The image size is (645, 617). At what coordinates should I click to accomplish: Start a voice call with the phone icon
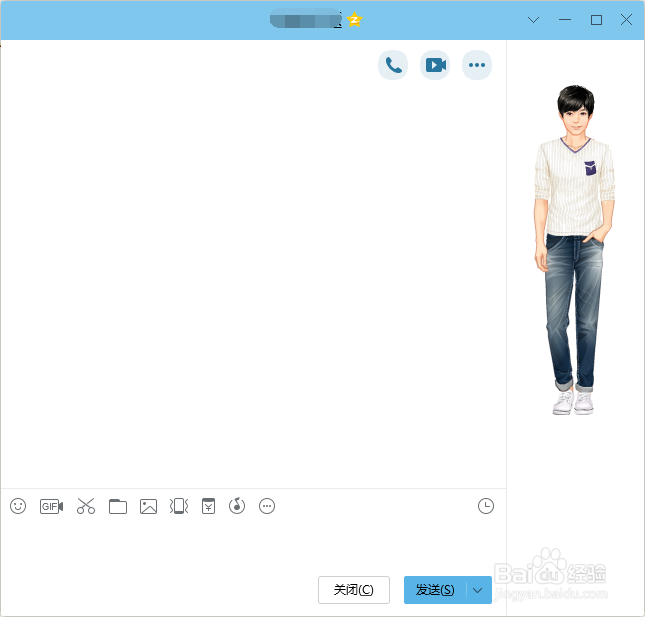coord(393,65)
